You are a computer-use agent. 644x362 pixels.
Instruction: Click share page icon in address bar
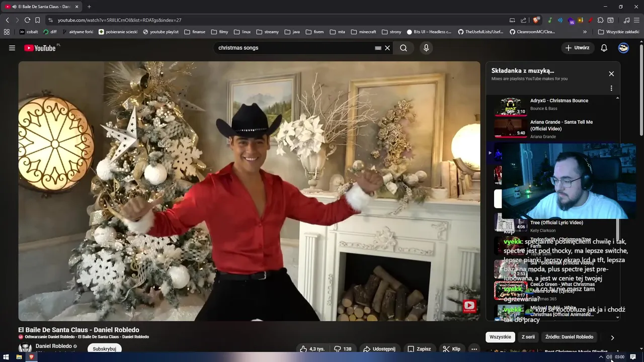(x=523, y=20)
